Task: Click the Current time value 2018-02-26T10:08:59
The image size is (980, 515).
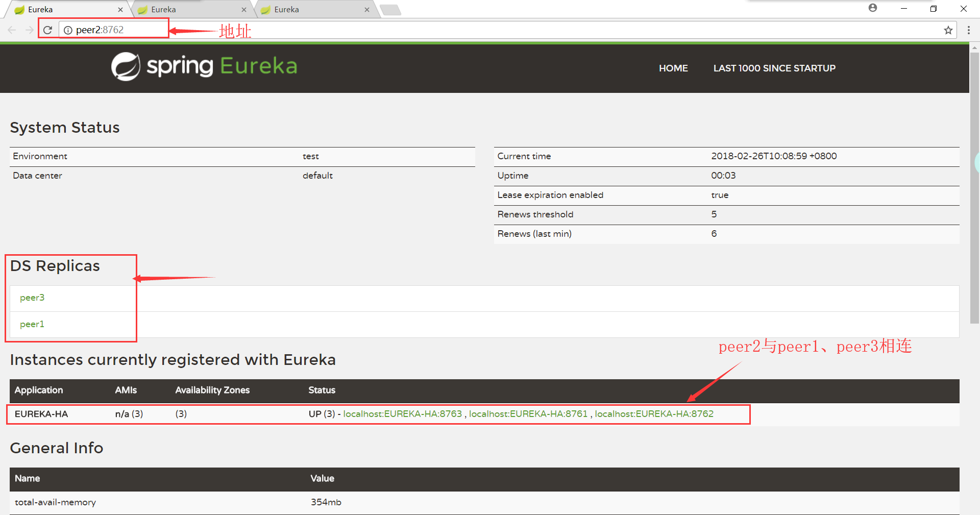Action: click(x=774, y=156)
